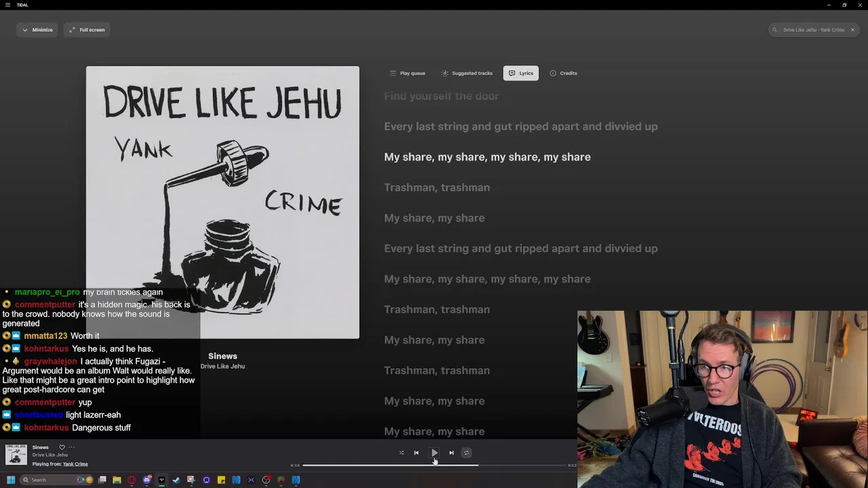868x488 pixels.
Task: Add Sinews to favorites with heart icon
Action: 62,447
